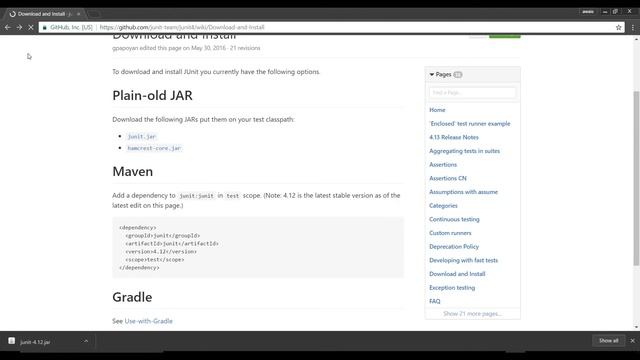The width and height of the screenshot is (640, 360).
Task: Open the Home wiki page
Action: click(437, 110)
